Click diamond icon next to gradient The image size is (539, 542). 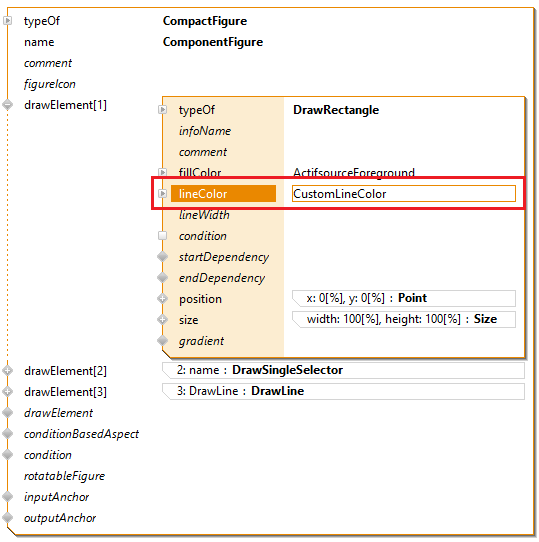click(162, 341)
